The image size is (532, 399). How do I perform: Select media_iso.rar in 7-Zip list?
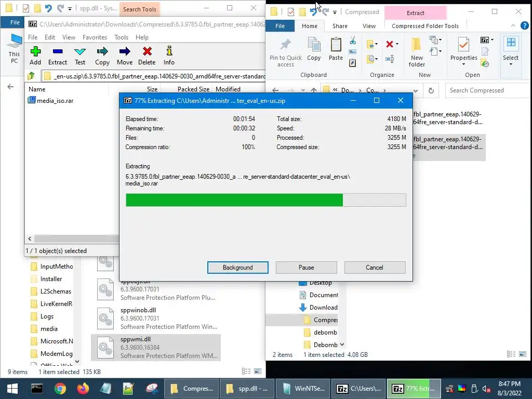click(x=50, y=100)
